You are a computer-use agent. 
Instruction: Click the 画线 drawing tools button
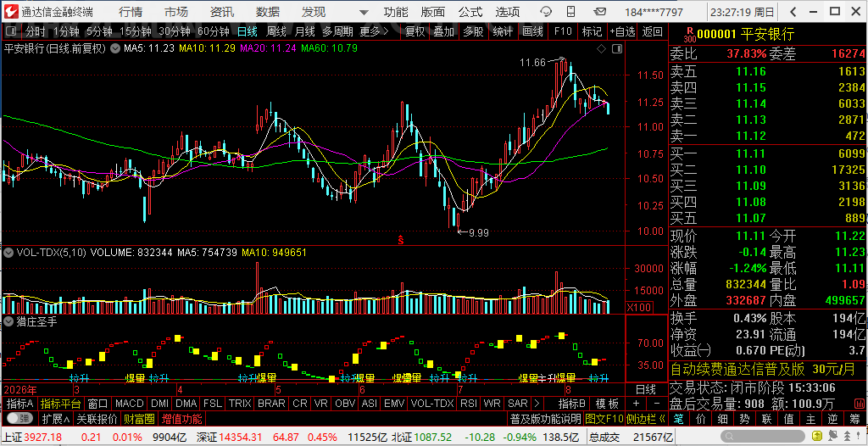(x=532, y=31)
